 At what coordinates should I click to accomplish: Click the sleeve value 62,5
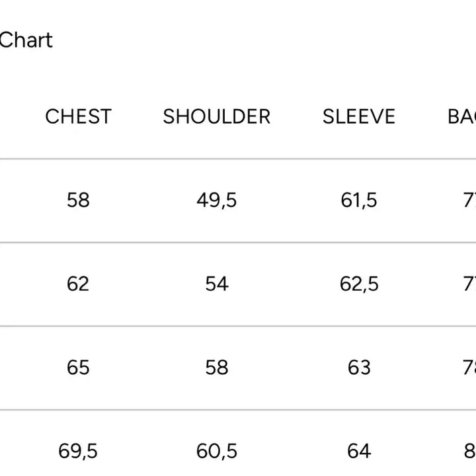click(359, 284)
